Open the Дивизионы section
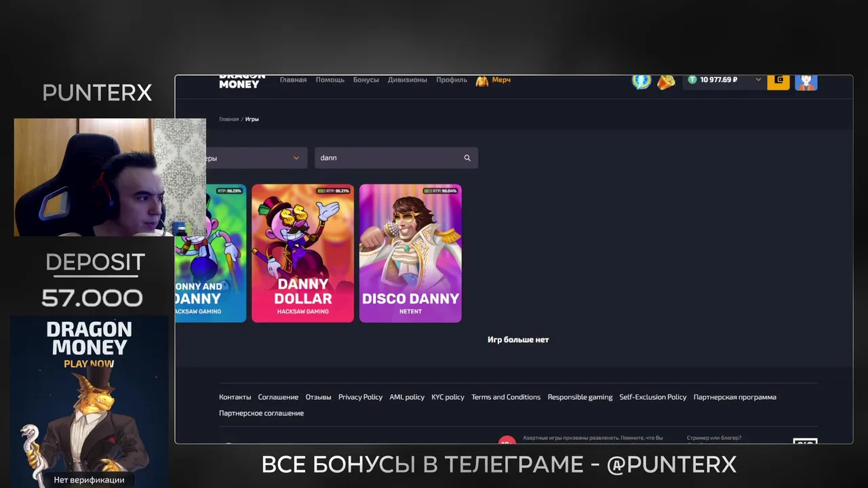The height and width of the screenshot is (488, 868). tap(408, 80)
